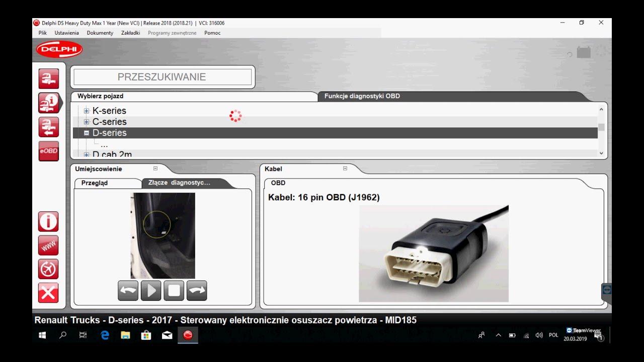This screenshot has width=644, height=362.
Task: Stop the connector location slideshow
Action: pos(174,291)
